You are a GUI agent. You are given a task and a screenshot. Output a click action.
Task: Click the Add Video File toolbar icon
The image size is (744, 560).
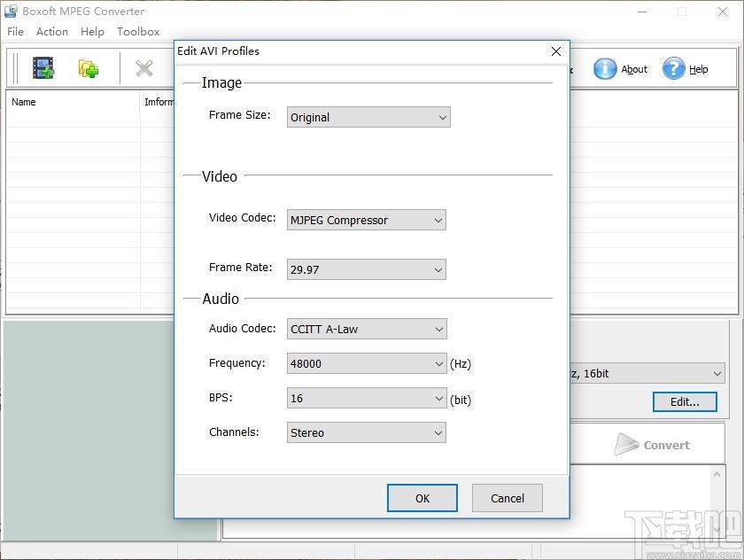coord(43,68)
